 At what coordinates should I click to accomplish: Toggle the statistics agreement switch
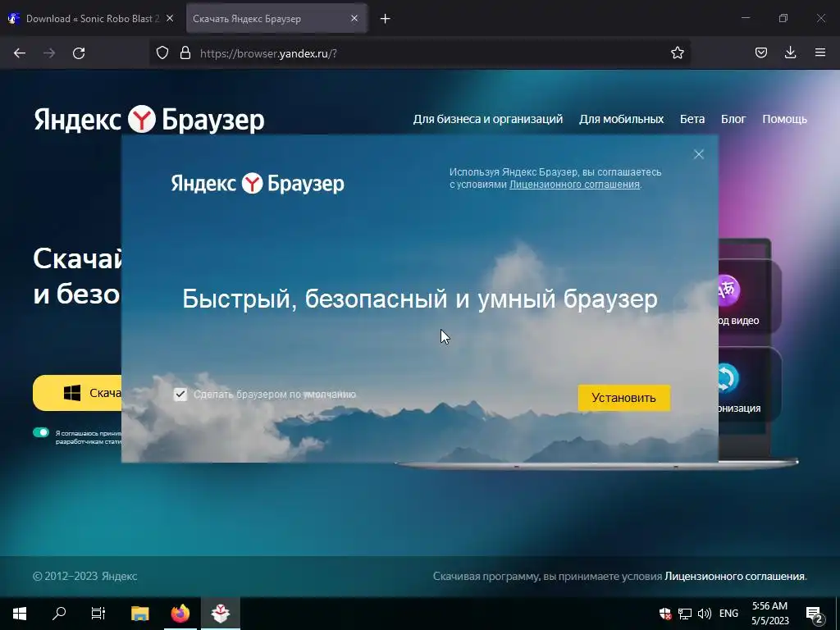(x=41, y=432)
